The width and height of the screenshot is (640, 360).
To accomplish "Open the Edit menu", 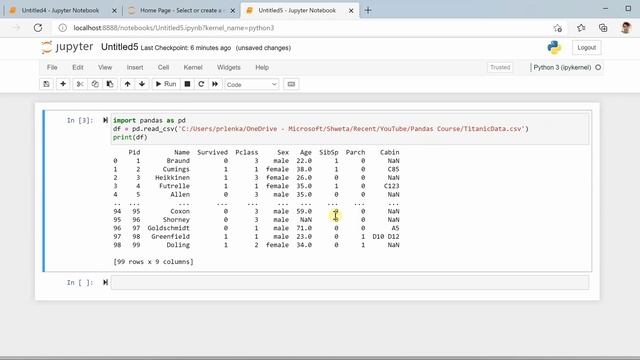I will pos(78,67).
